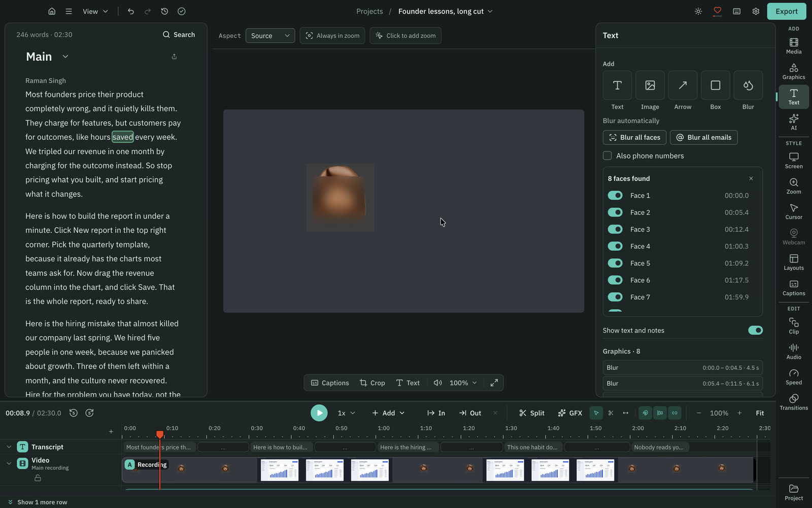This screenshot has height=508, width=812.
Task: Click the Export button
Action: pyautogui.click(x=786, y=11)
